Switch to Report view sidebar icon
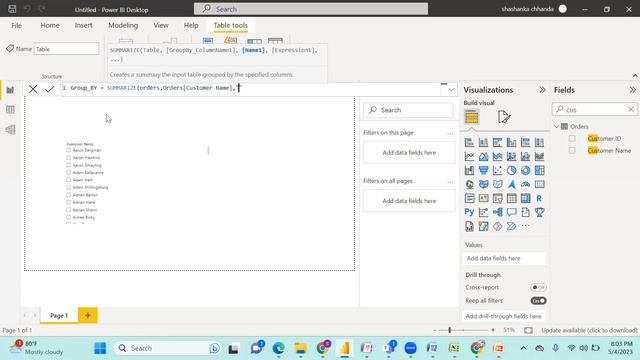The width and height of the screenshot is (640, 360). pyautogui.click(x=10, y=90)
